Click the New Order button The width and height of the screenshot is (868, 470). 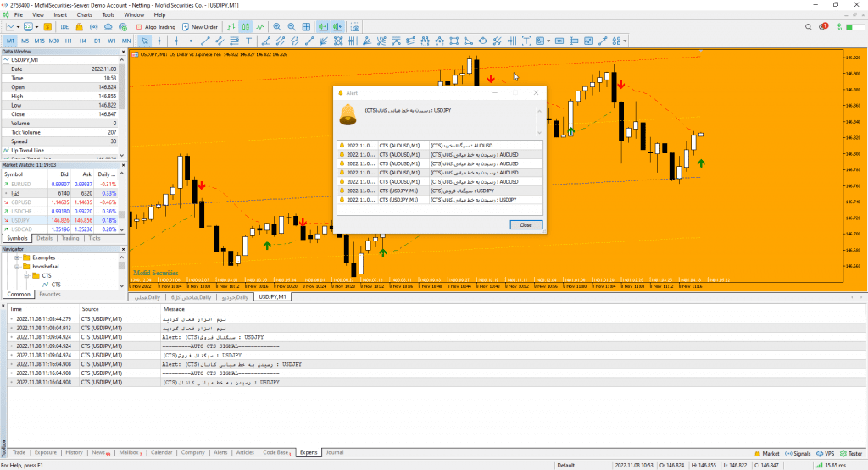[200, 26]
